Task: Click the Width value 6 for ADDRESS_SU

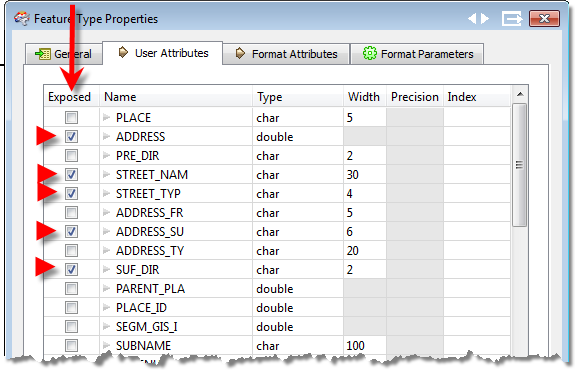Action: pos(365,232)
